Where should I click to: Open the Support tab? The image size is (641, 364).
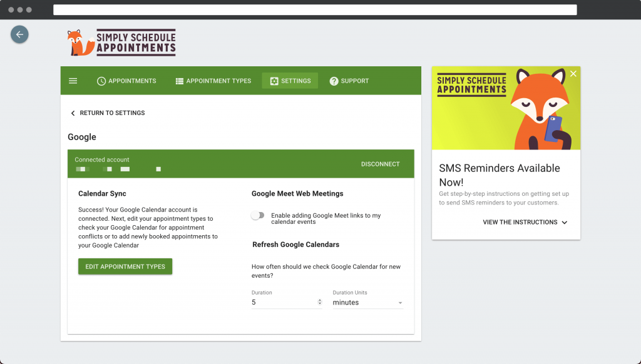point(349,81)
